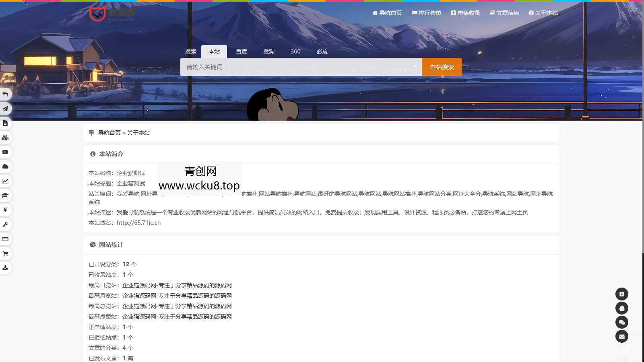Click the cloud storage sidebar icon
Screen dimensions: 644x362
pyautogui.click(x=5, y=167)
